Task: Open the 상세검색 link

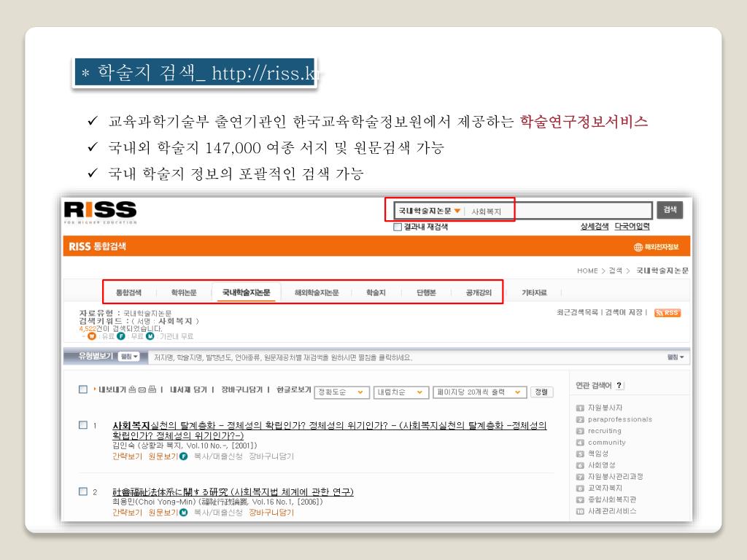Action: 594,226
